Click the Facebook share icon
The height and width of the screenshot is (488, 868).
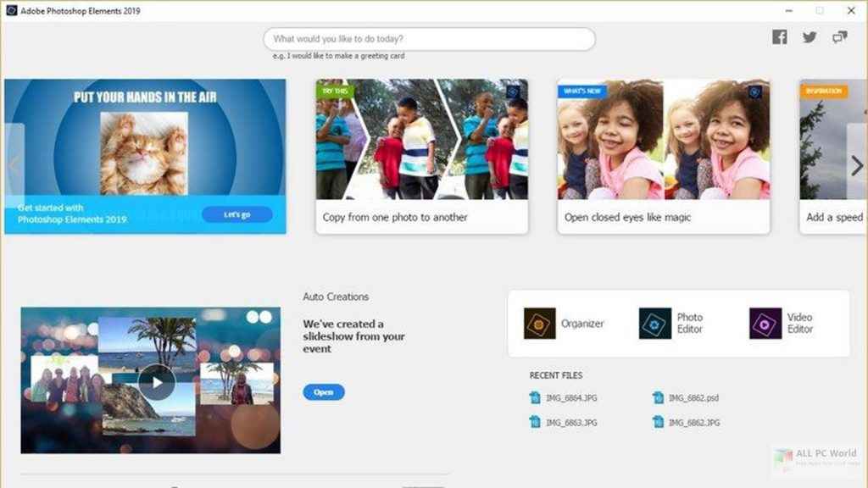[779, 37]
